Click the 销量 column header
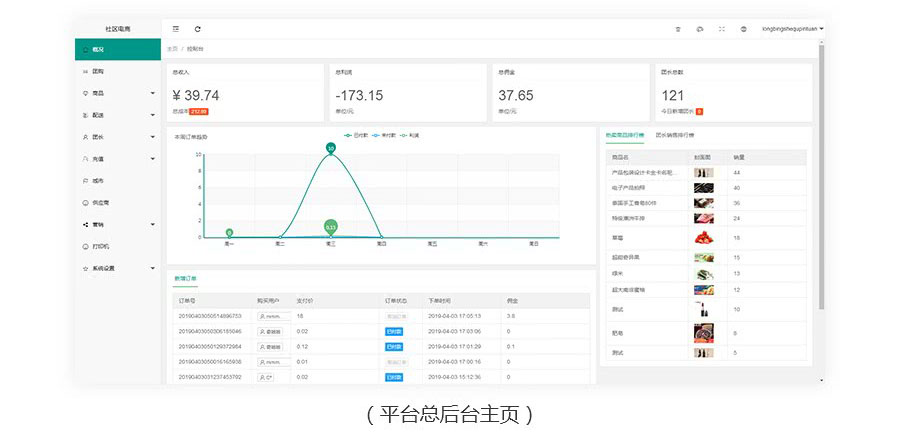 (739, 157)
